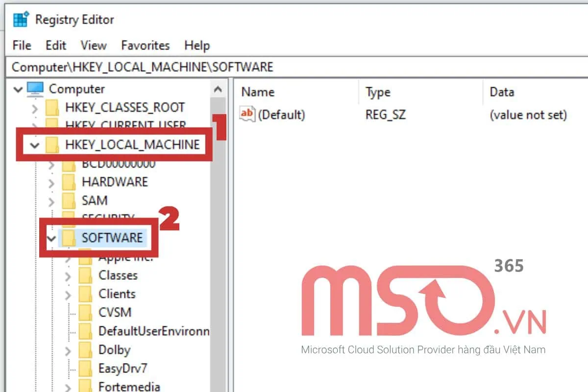Screen dimensions: 588x392
Task: Select the ab string value icon beside (Default)
Action: [247, 114]
